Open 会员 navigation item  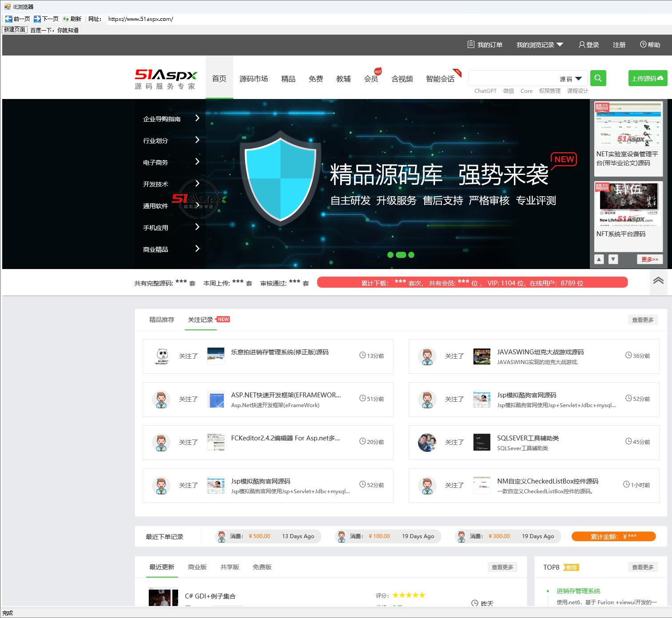[x=371, y=79]
